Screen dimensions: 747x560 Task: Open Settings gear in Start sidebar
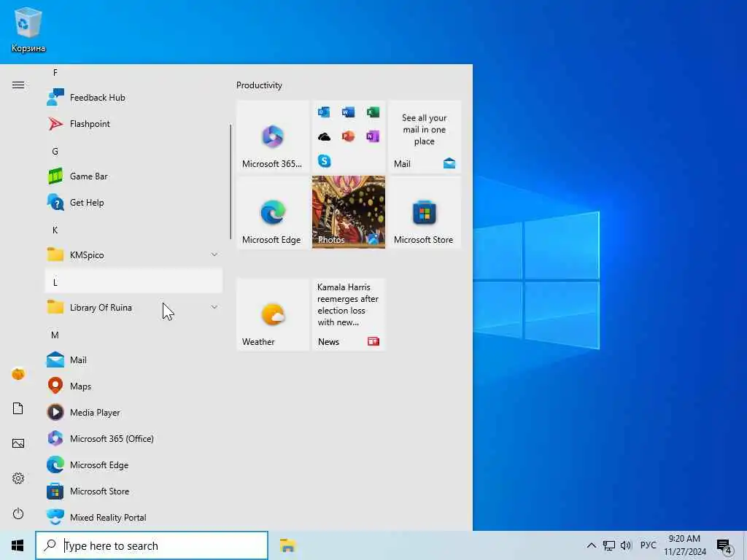coord(18,478)
